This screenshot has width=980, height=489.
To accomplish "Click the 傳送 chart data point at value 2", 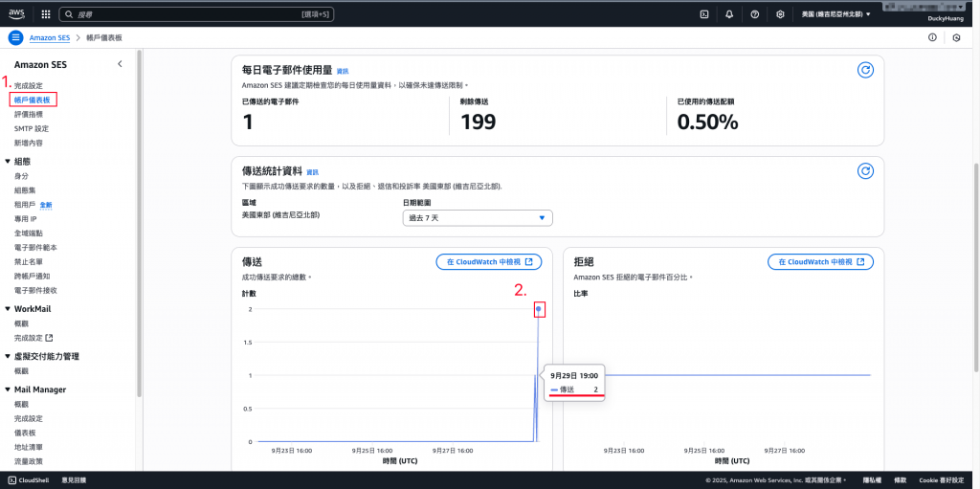I will [x=539, y=309].
